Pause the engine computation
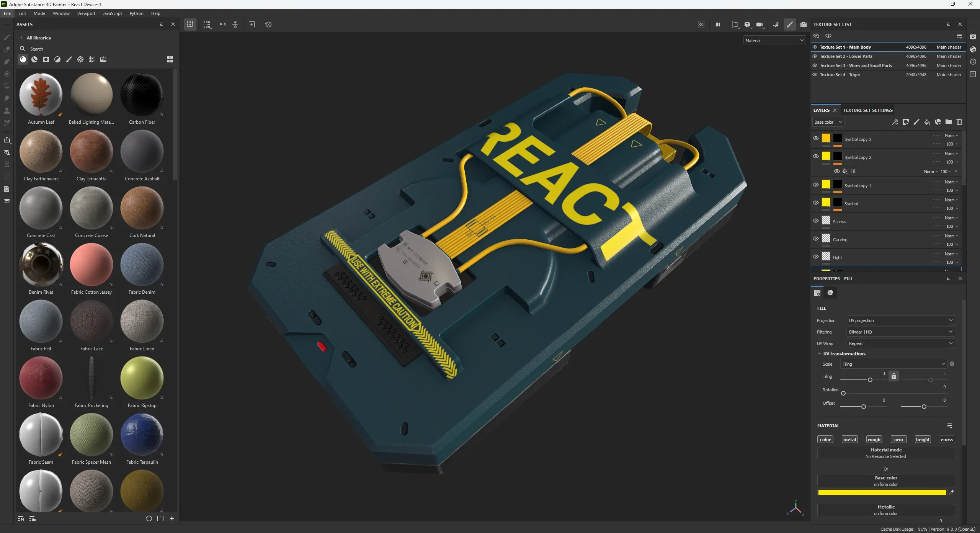Screen dimensions: 980x533 (718, 25)
